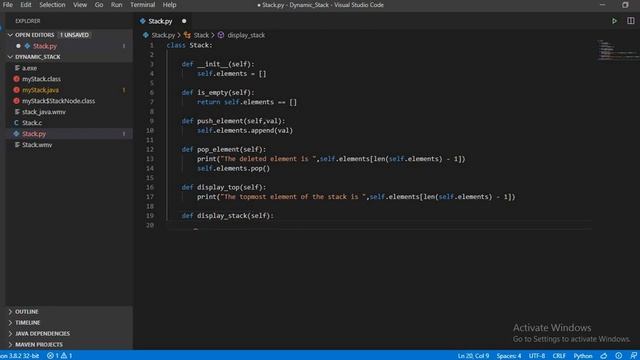Click the class icon beside Stack breadcrumb
This screenshot has width=640, height=360.
tap(187, 35)
